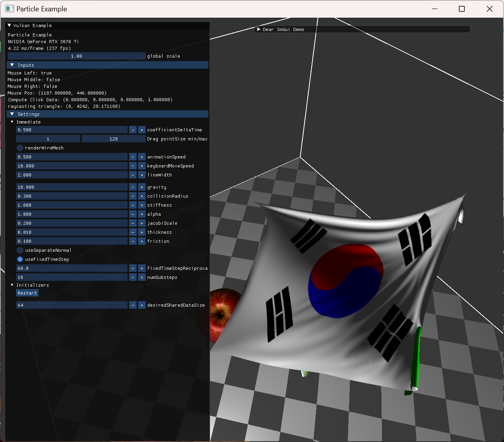Click the numSubsteps value field
Screen dimensions: 504x442
click(72, 277)
